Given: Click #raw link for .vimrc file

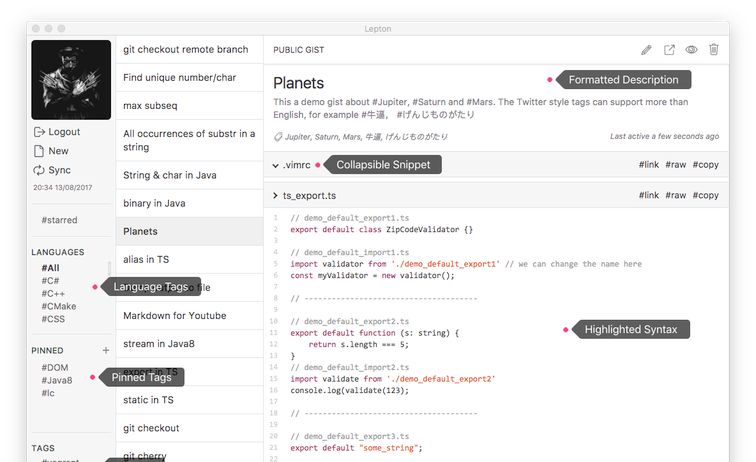Looking at the screenshot, I should (676, 165).
